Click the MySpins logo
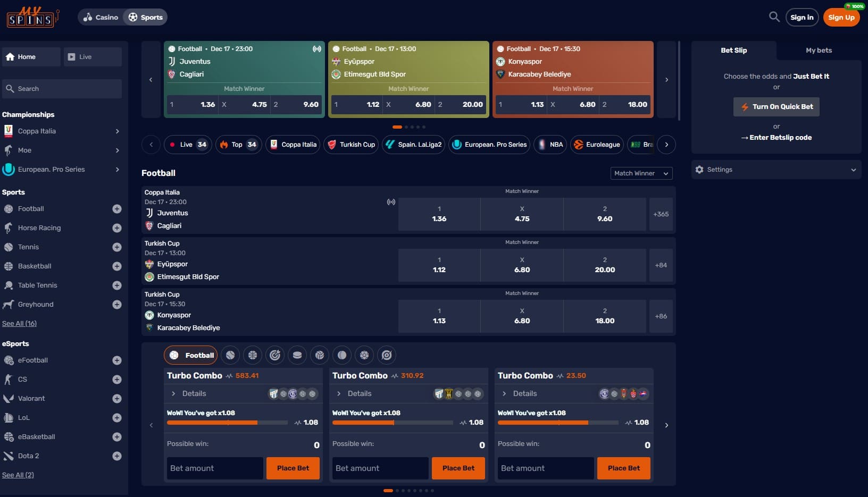The image size is (868, 497). 32,18
